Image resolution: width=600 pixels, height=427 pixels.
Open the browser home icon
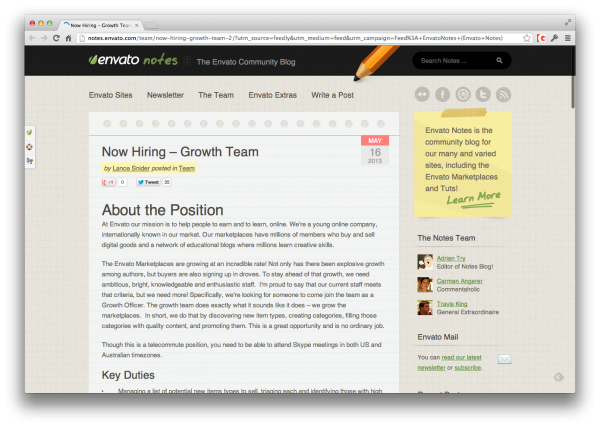pos(68,38)
